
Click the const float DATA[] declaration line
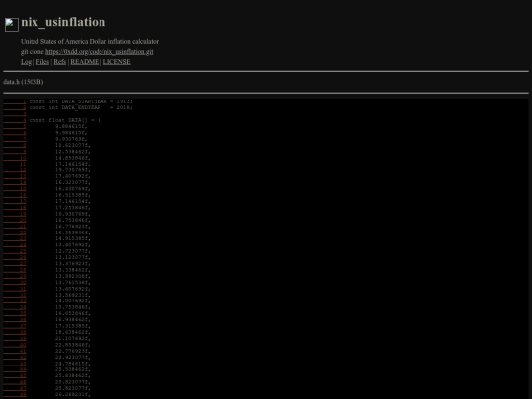point(65,120)
